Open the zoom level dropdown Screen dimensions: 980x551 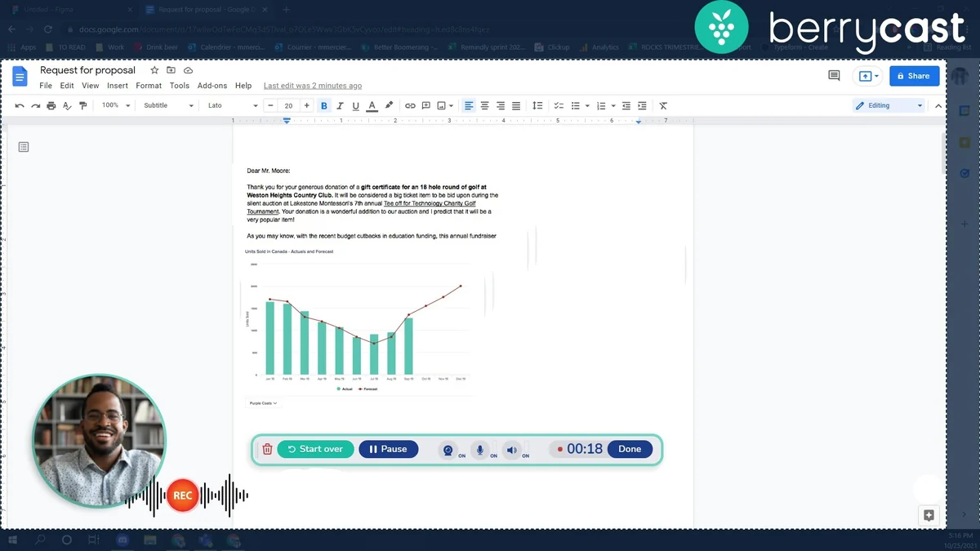(116, 105)
